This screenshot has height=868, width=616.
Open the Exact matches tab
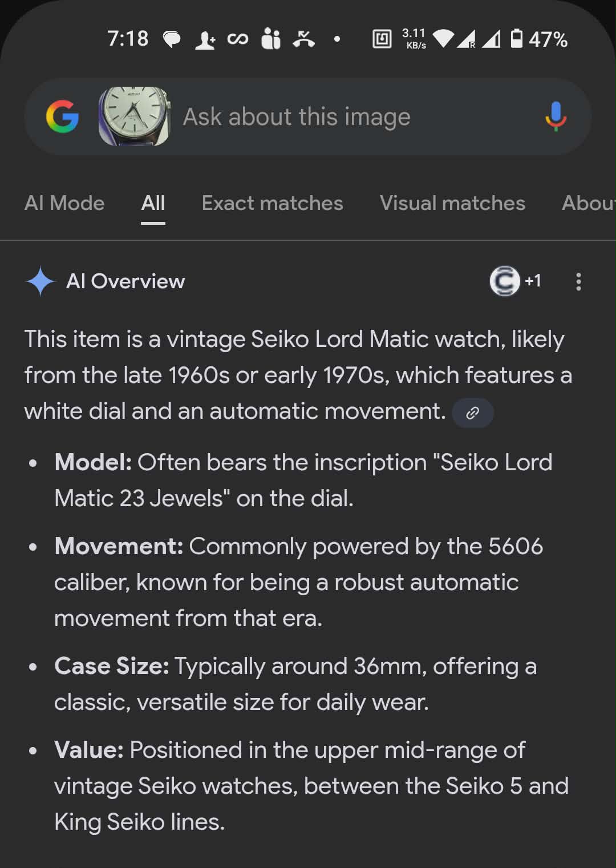click(272, 203)
